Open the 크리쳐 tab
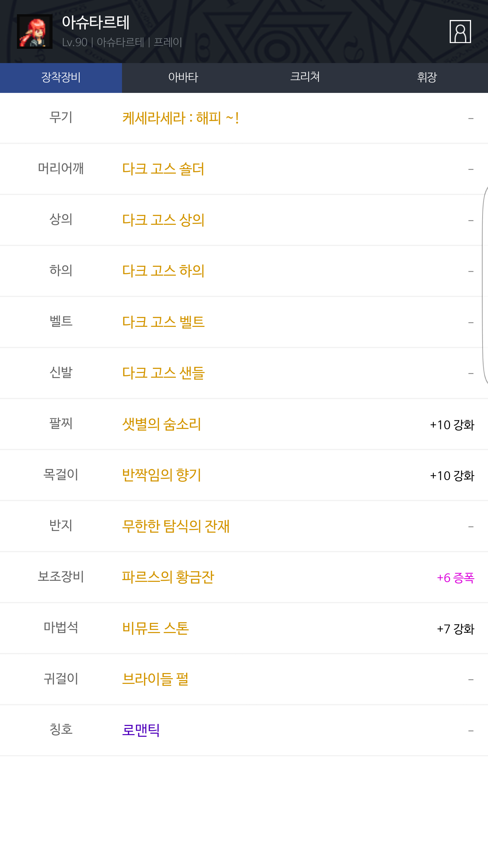Screen dimensions: 488x868 click(x=305, y=78)
